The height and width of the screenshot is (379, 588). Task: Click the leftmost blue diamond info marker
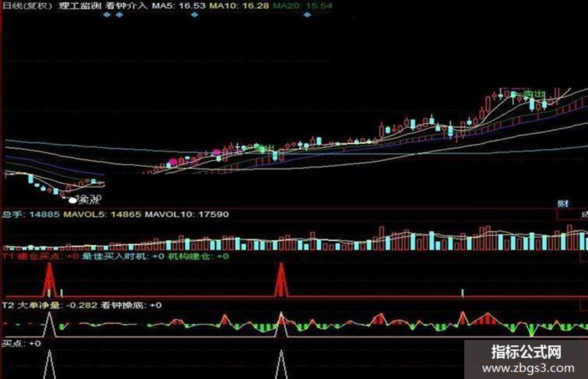point(107,15)
